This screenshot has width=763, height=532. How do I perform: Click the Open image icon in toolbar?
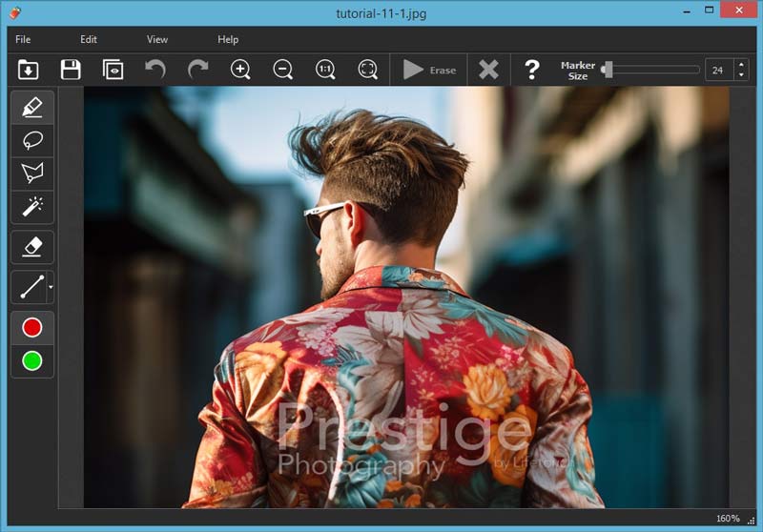[29, 70]
